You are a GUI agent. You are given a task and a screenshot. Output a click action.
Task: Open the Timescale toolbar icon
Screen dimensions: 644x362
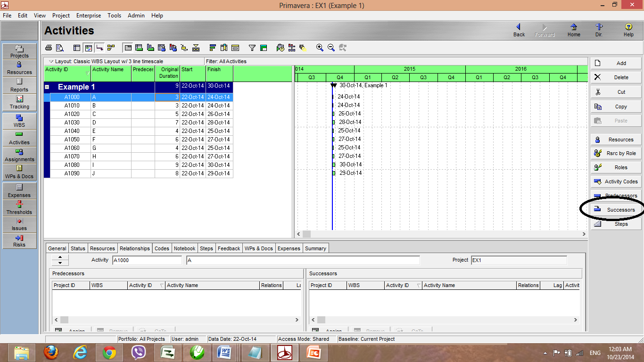pos(235,48)
